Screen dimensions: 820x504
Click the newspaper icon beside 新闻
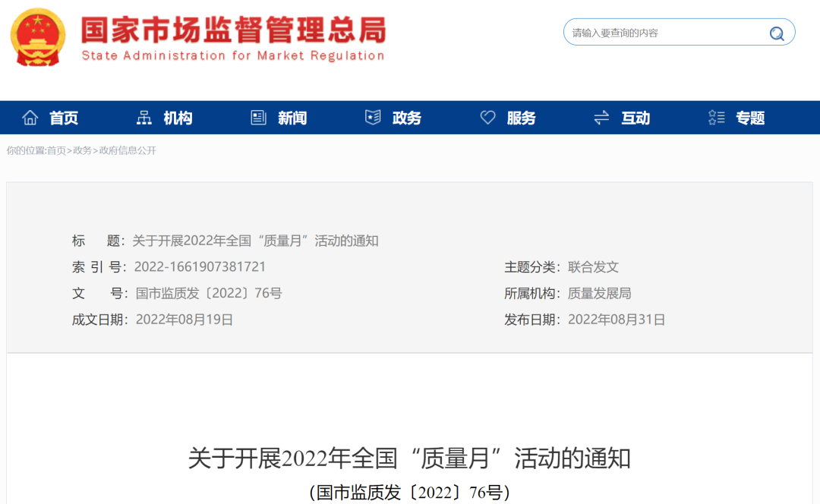[258, 118]
